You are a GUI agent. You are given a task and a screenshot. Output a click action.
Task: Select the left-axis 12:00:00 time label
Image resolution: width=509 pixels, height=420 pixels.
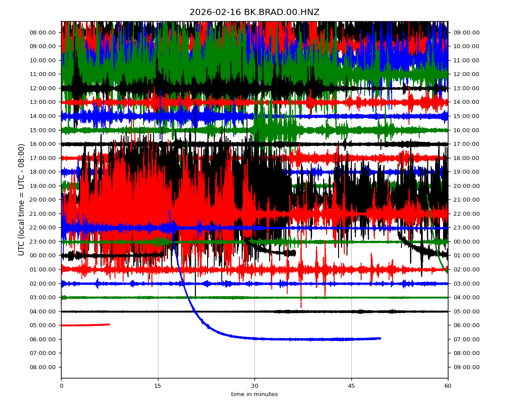tap(42, 88)
